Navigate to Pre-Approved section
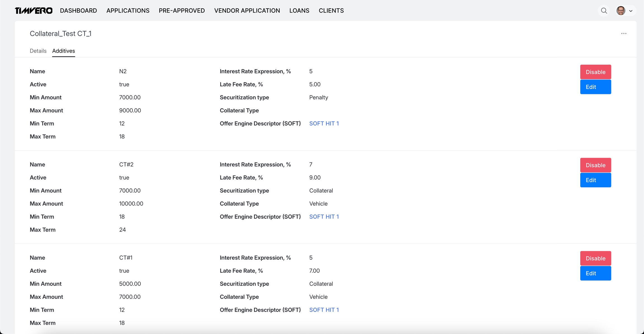The height and width of the screenshot is (334, 644). 182,11
